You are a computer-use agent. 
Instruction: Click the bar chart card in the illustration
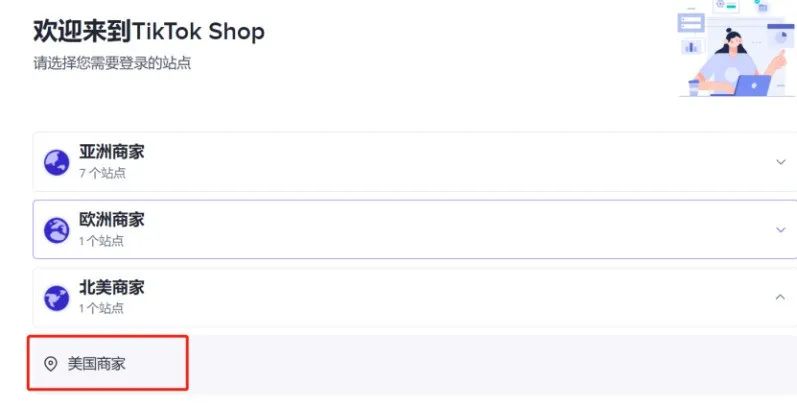tap(692, 47)
